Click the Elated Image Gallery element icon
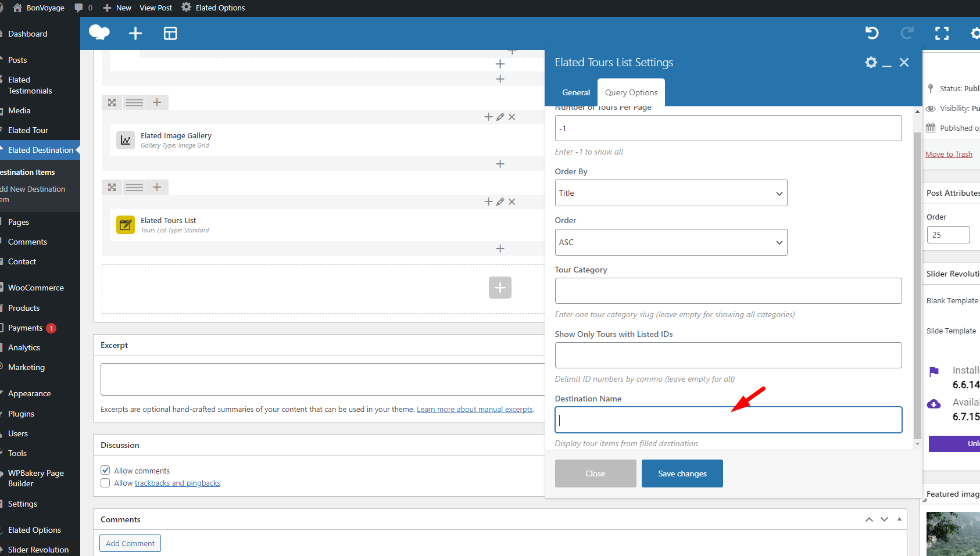Viewport: 980px width, 556px height. [126, 140]
